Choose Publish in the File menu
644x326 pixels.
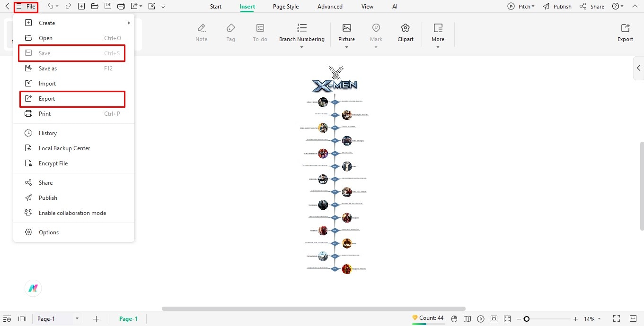74,197
